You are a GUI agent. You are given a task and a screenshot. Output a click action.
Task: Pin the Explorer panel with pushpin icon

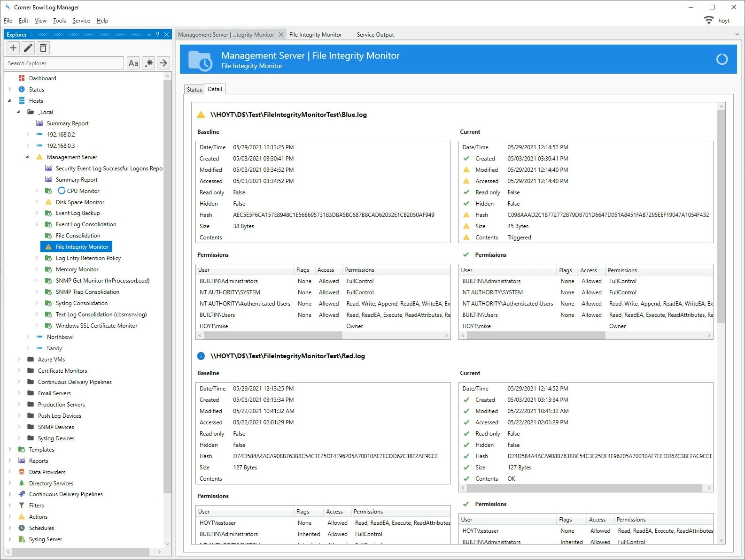[157, 34]
